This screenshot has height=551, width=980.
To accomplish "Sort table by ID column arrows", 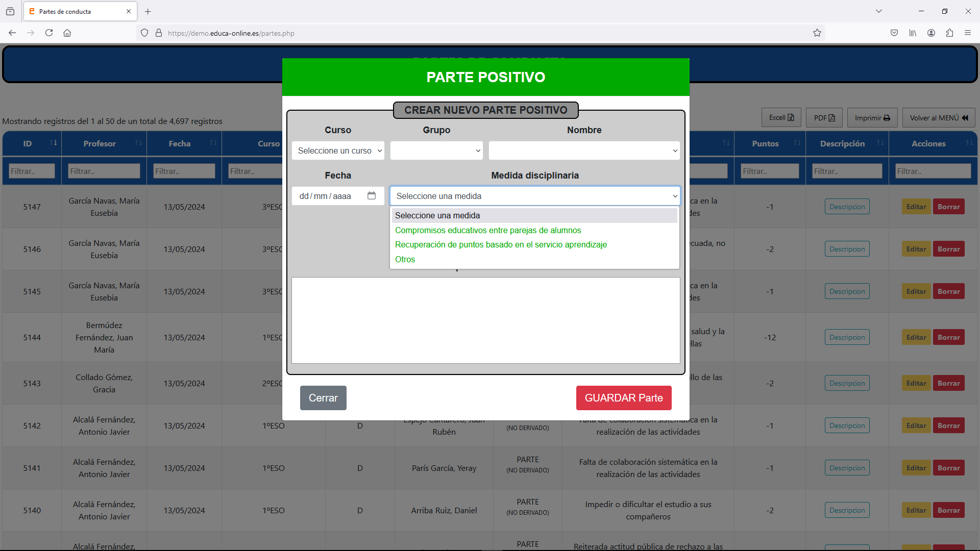I will [54, 143].
